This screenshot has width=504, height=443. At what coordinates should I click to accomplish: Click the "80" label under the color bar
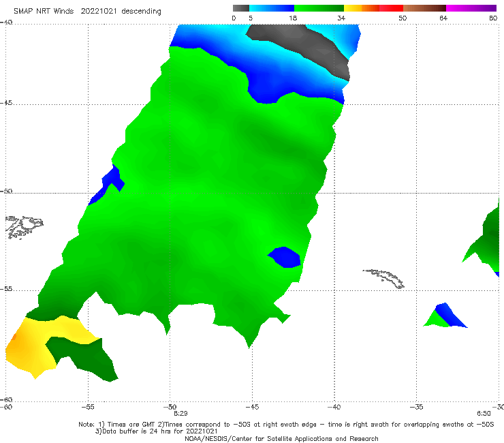(493, 18)
